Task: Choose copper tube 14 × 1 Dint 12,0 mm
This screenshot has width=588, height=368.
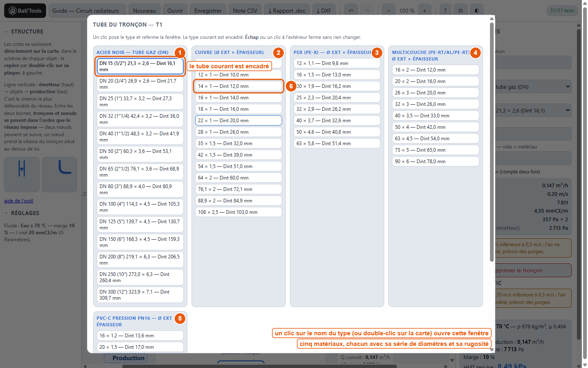Action: [x=238, y=86]
